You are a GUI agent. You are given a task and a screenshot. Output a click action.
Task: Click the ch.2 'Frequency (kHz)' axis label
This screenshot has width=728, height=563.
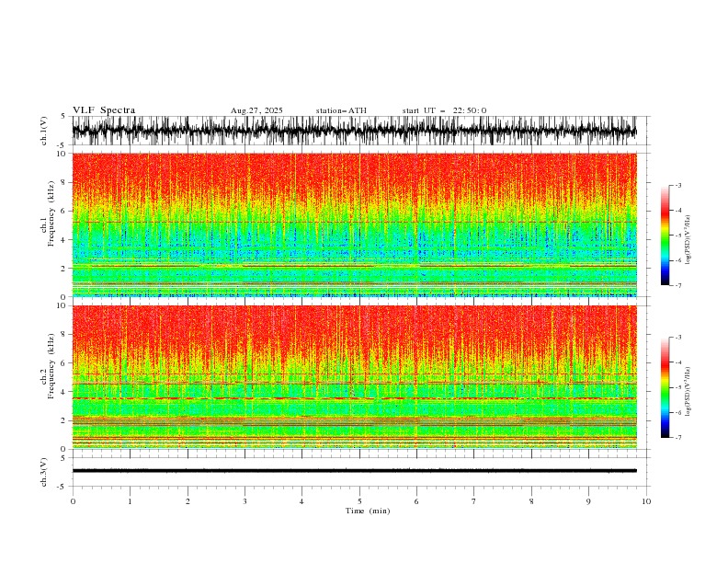[x=51, y=366]
